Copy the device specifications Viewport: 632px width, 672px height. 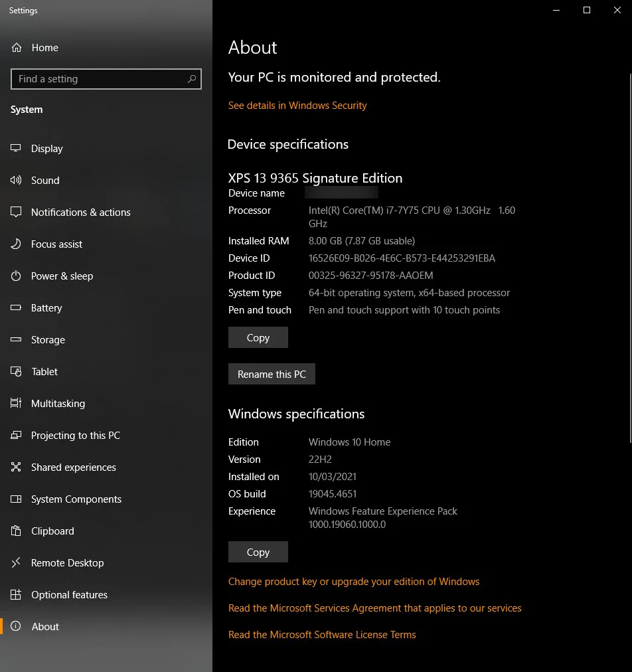click(x=258, y=337)
